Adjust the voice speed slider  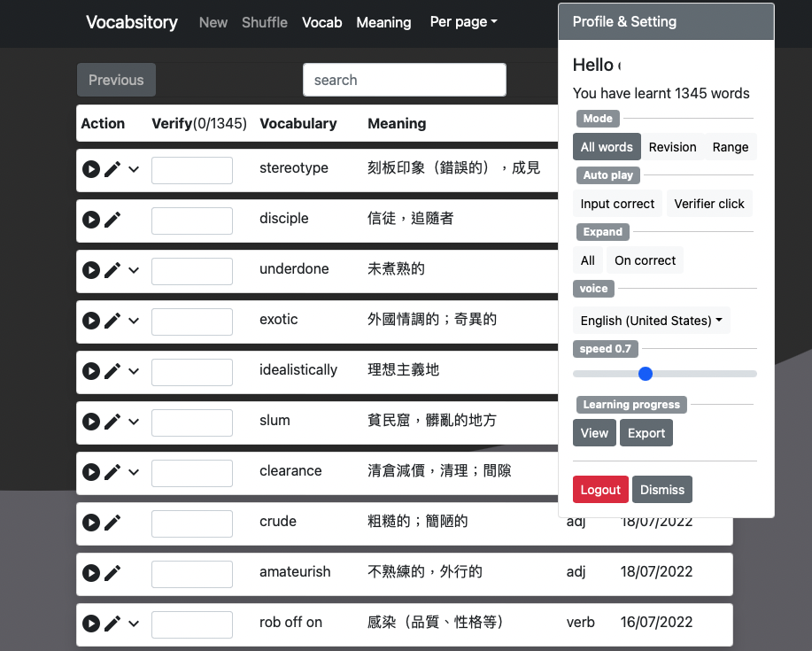(646, 374)
